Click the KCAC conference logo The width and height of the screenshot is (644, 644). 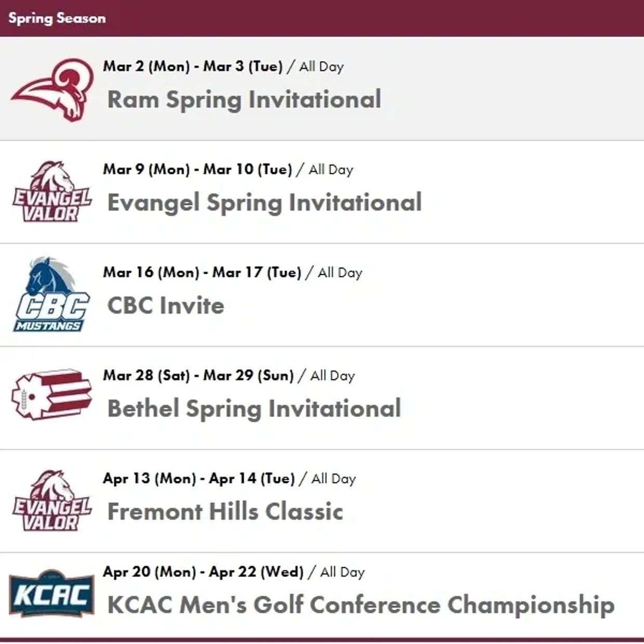[51, 594]
